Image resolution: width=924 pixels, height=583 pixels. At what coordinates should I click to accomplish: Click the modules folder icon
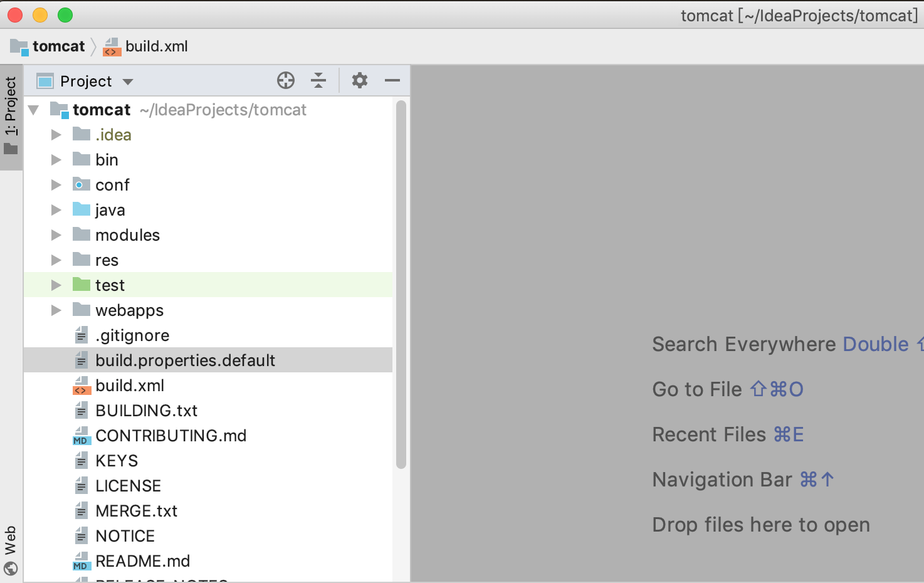[x=81, y=234]
